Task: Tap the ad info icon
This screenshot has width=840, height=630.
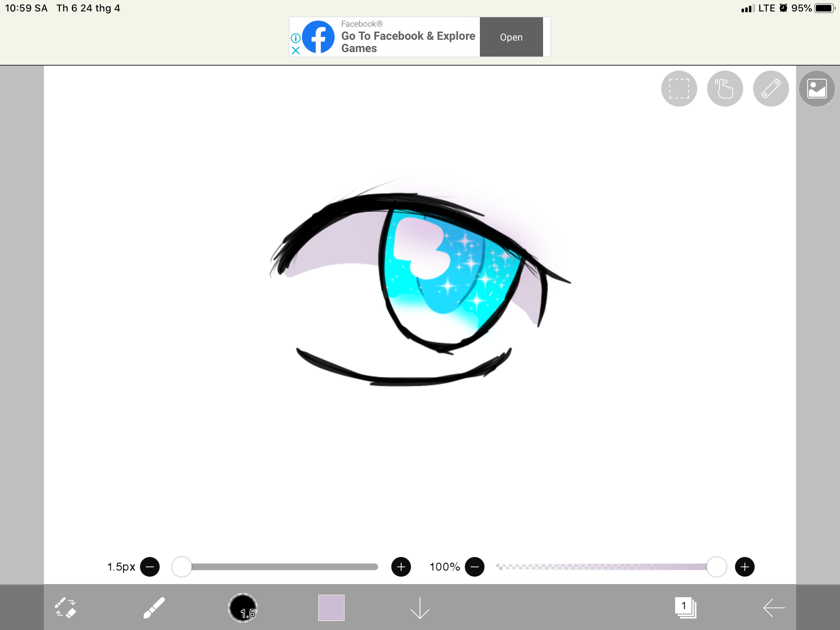Action: coord(296,38)
